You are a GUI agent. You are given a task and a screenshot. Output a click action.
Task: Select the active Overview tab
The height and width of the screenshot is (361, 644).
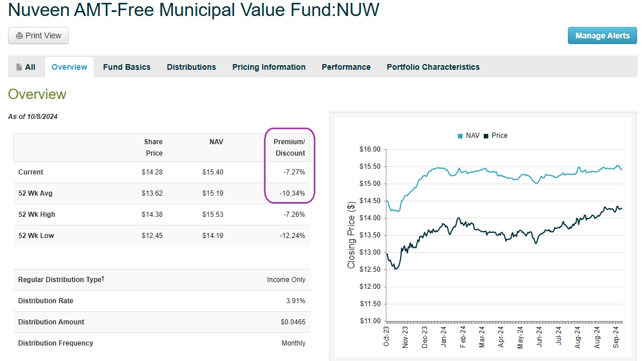[69, 67]
